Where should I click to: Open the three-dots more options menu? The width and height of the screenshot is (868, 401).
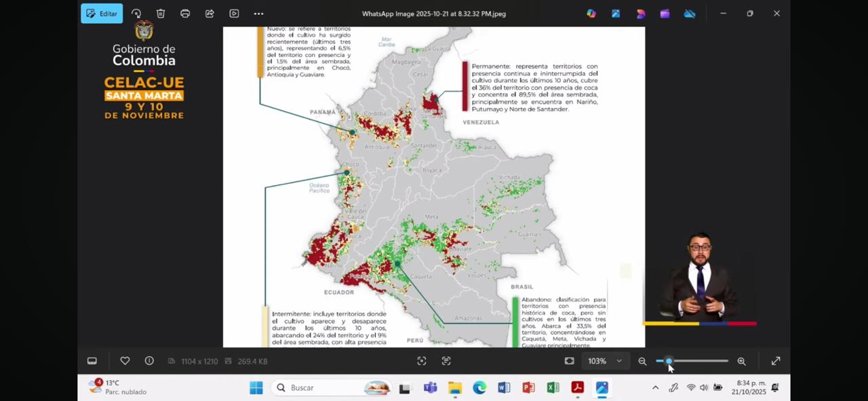258,14
